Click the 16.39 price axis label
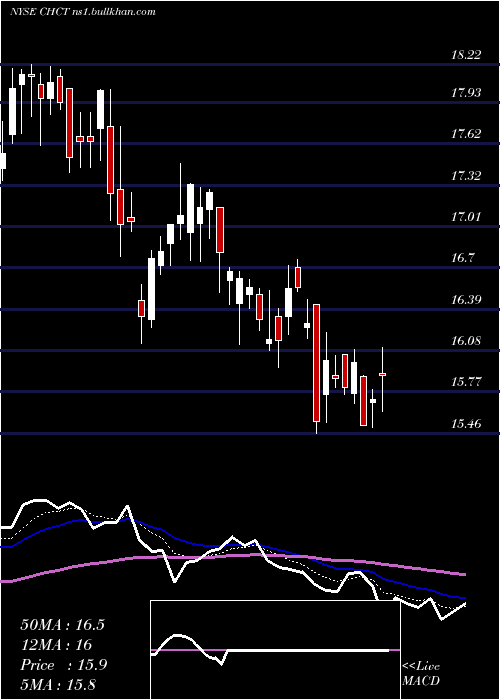500x700 pixels. (466, 299)
